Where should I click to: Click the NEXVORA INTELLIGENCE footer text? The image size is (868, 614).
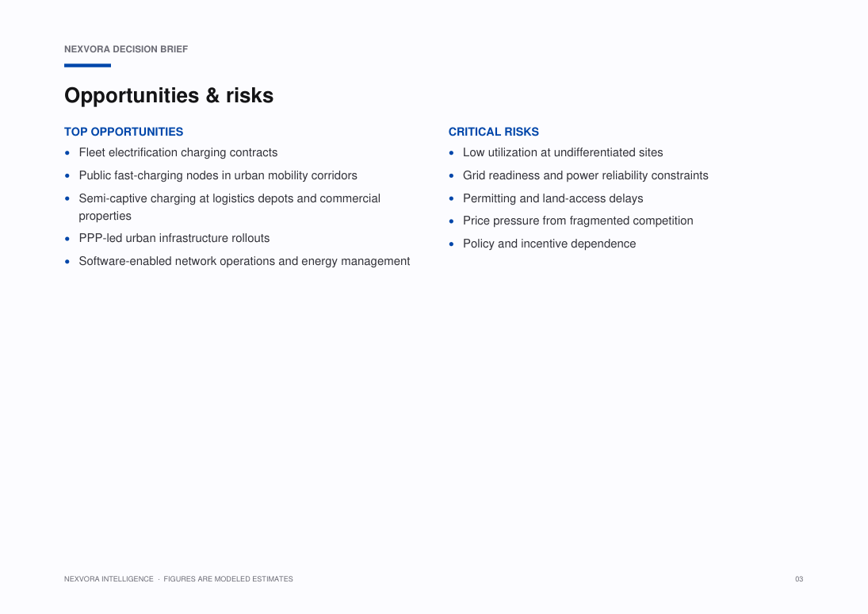(x=109, y=579)
